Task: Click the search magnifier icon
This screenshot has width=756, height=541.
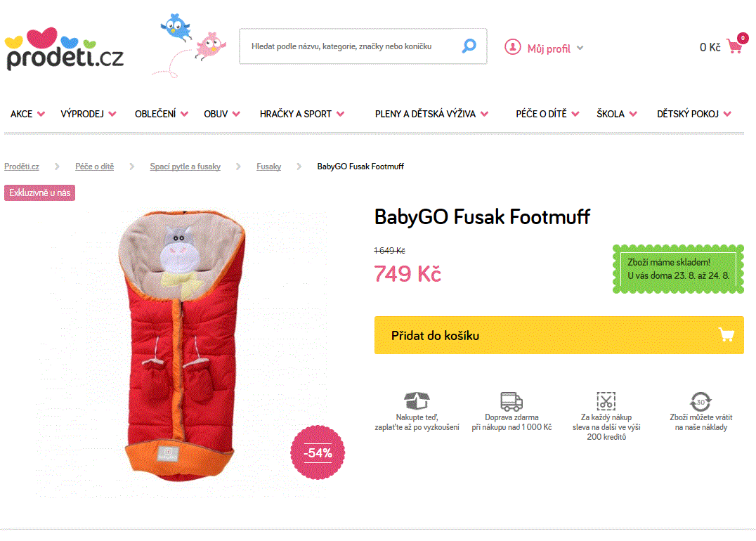Action: [x=467, y=45]
